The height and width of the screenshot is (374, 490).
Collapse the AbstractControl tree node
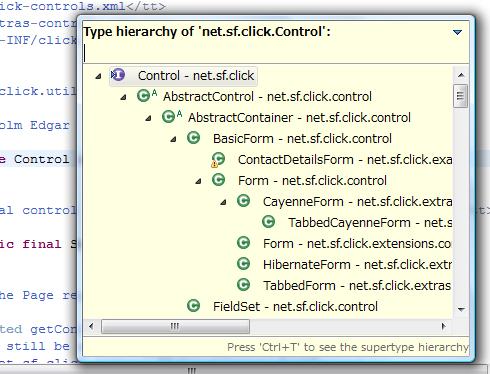(x=123, y=97)
